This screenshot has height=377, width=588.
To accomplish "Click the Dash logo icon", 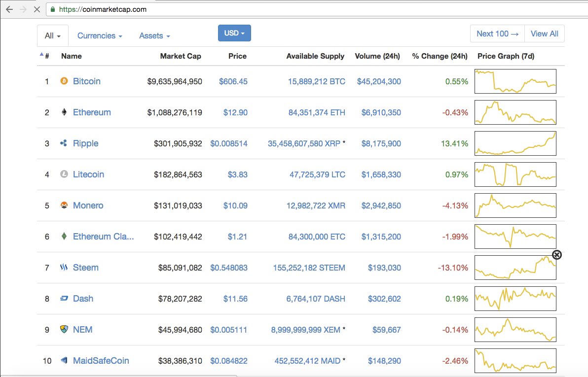I will point(64,298).
